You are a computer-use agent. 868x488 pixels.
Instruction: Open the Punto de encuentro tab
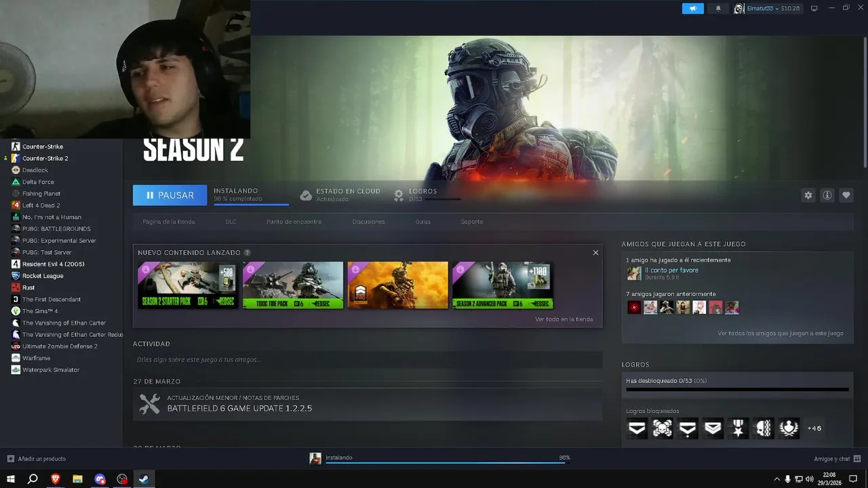pos(294,222)
